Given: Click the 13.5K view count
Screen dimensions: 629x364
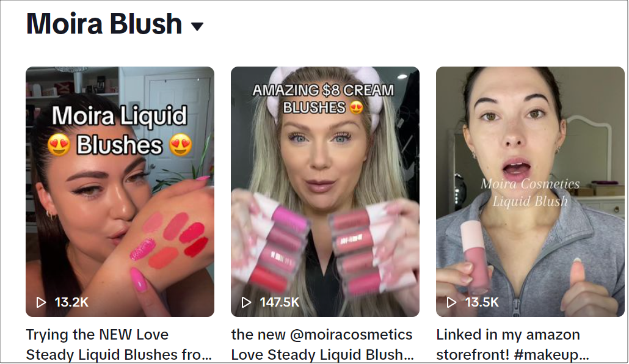Looking at the screenshot, I should [482, 302].
